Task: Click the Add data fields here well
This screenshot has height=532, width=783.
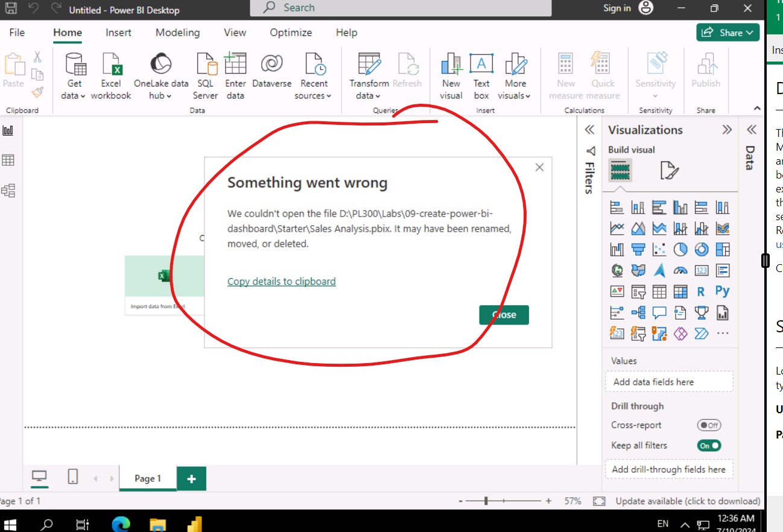Action: click(669, 382)
